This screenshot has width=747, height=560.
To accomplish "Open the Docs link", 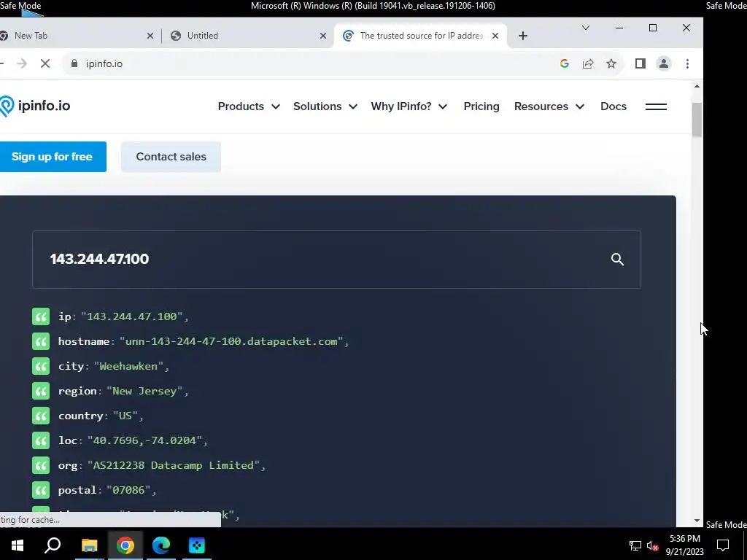I will (613, 106).
